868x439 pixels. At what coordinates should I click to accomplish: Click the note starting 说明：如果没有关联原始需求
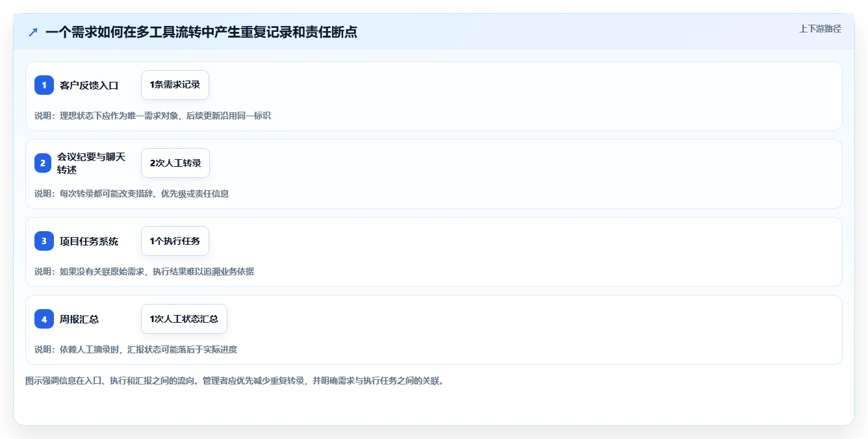click(144, 271)
